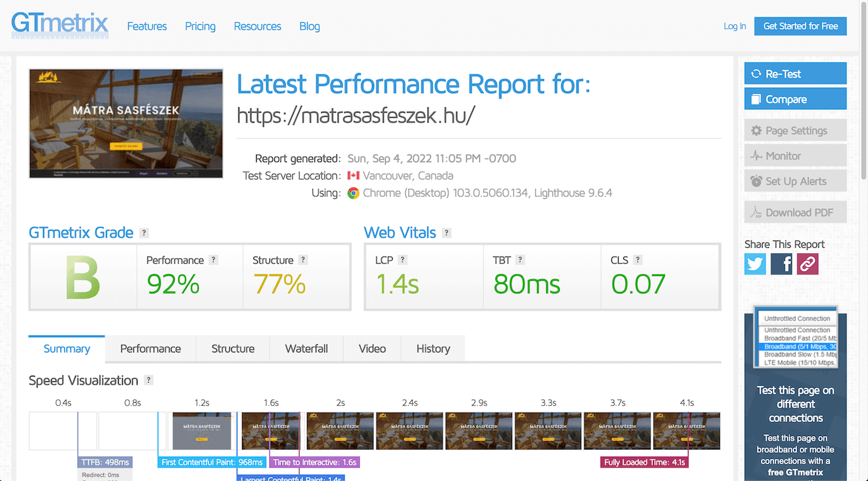
Task: Click Fully Loaded Time: 4.1s marker
Action: pos(644,462)
